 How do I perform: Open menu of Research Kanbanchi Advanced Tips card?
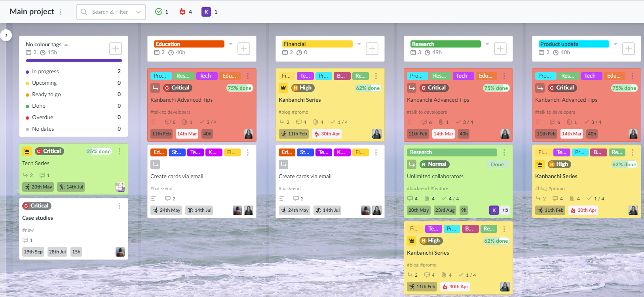point(504,76)
